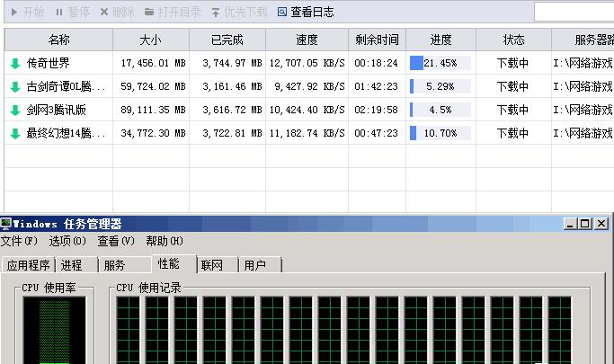Click the 暂停 (pause) toolbar button
Image resolution: width=614 pixels, height=364 pixels.
click(x=73, y=13)
